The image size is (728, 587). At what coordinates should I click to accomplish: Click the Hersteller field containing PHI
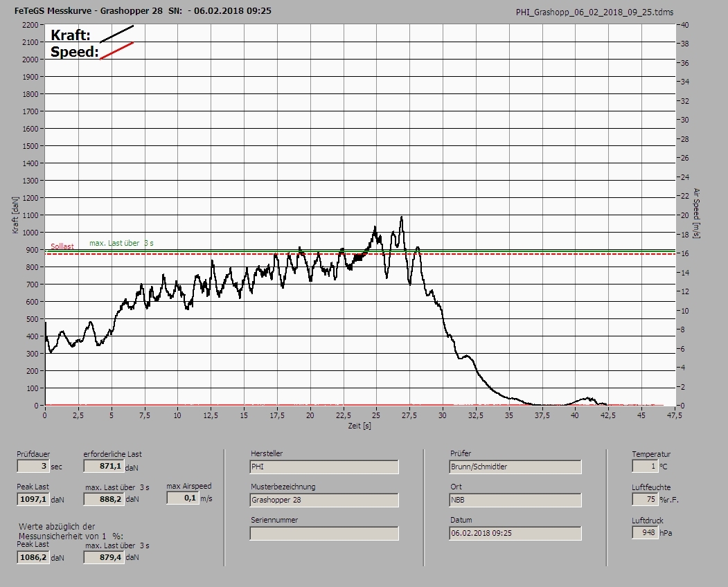point(324,467)
